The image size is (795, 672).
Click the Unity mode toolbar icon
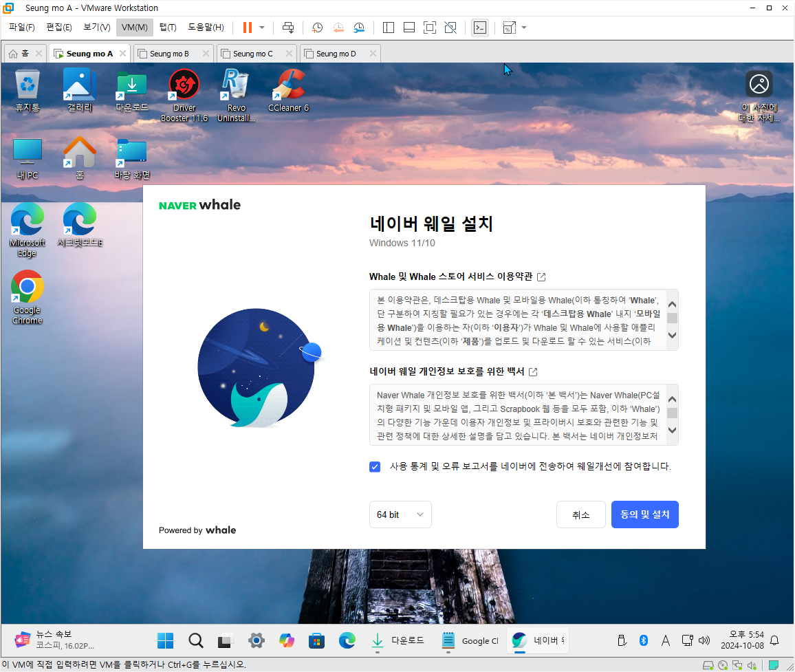tap(450, 28)
